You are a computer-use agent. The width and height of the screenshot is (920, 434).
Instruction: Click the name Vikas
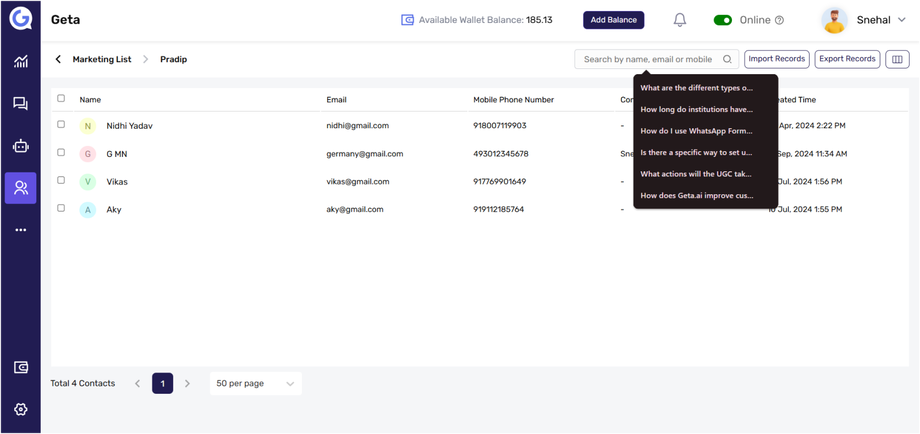click(x=117, y=182)
